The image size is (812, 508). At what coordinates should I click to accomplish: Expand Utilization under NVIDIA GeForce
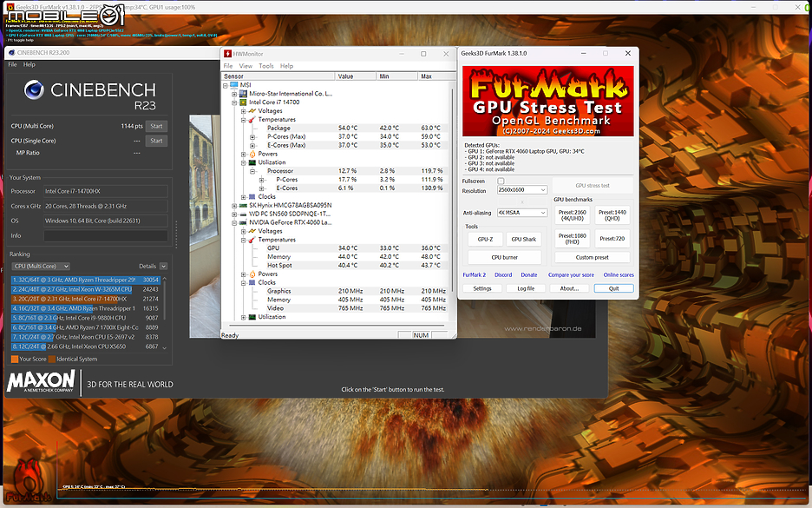244,317
